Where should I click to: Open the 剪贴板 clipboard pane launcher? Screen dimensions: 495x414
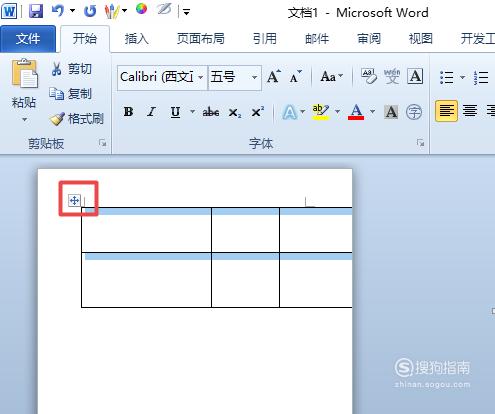click(x=103, y=143)
